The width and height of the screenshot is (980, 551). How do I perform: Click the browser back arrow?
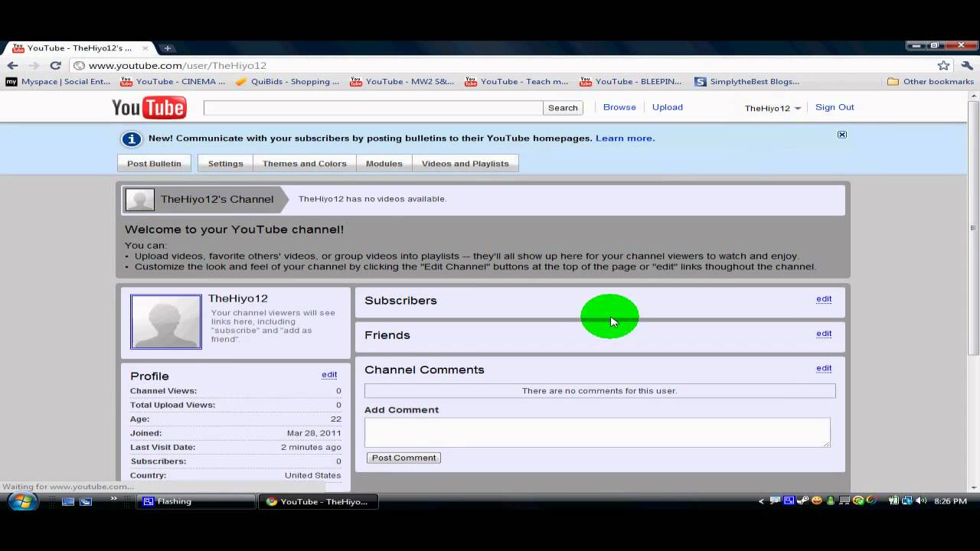point(12,66)
